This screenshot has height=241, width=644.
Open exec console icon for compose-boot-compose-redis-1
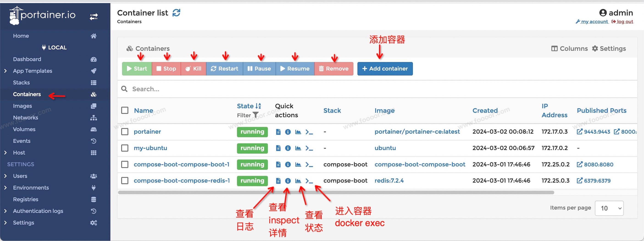coord(309,181)
